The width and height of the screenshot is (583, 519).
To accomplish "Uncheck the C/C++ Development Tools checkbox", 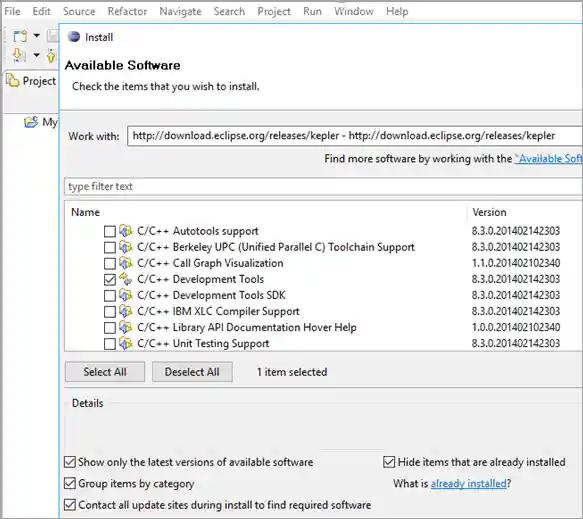I will point(110,279).
